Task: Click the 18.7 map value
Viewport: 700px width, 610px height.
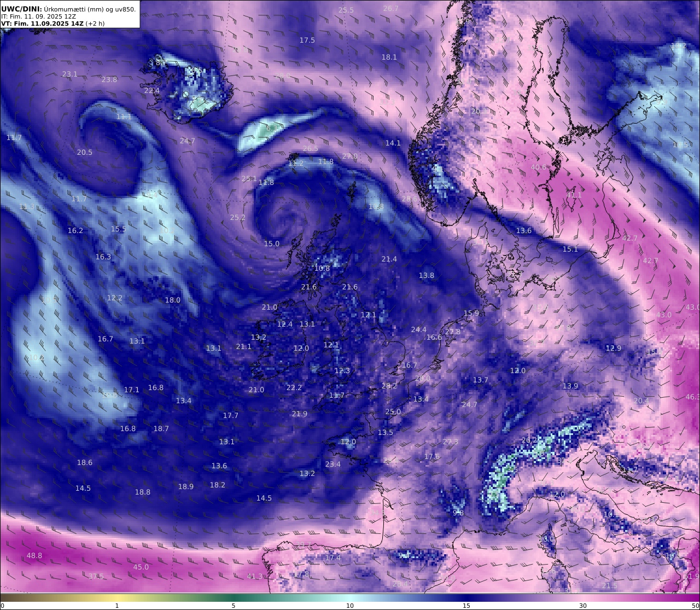Action: (x=161, y=429)
